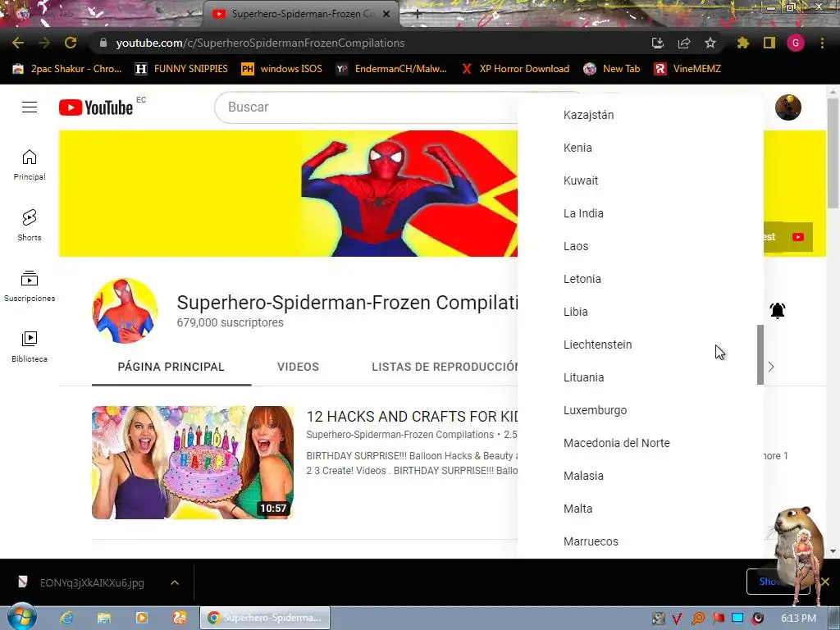Expand options for EONYq3jXkAIKXu6.jpg download
This screenshot has width=840, height=630.
click(175, 582)
